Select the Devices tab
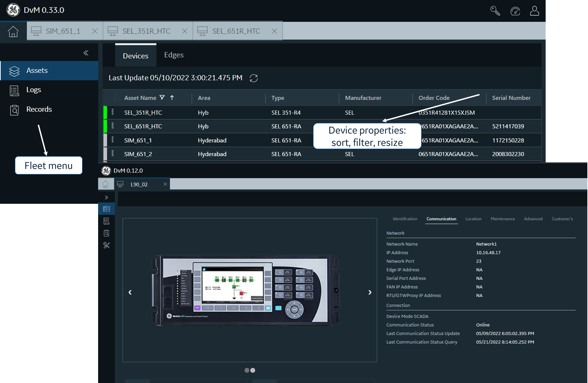Image resolution: width=588 pixels, height=383 pixels. pyautogui.click(x=136, y=56)
